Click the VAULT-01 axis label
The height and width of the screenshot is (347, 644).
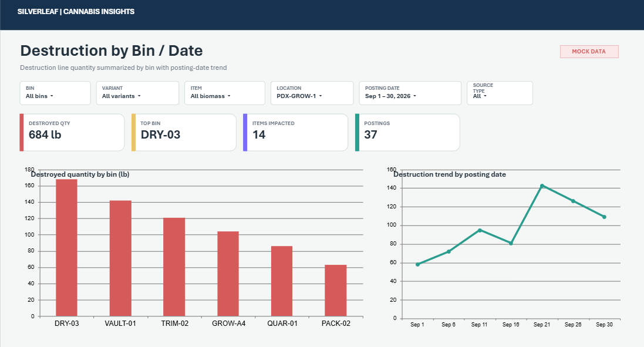tap(120, 324)
